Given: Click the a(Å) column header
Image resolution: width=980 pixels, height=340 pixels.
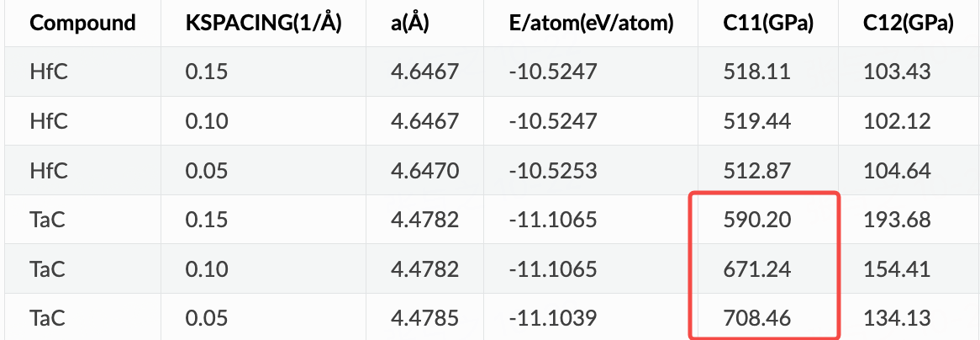Looking at the screenshot, I should coord(410,24).
